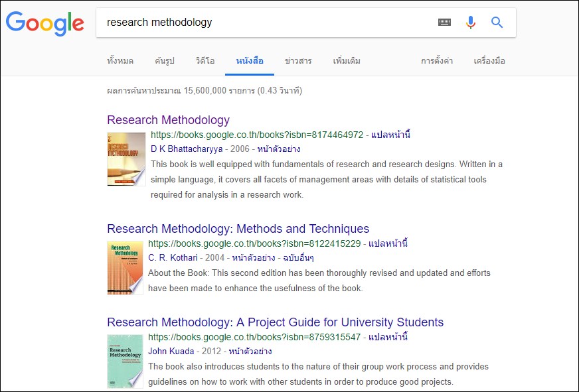Click author link C. R. Kothari

click(173, 257)
